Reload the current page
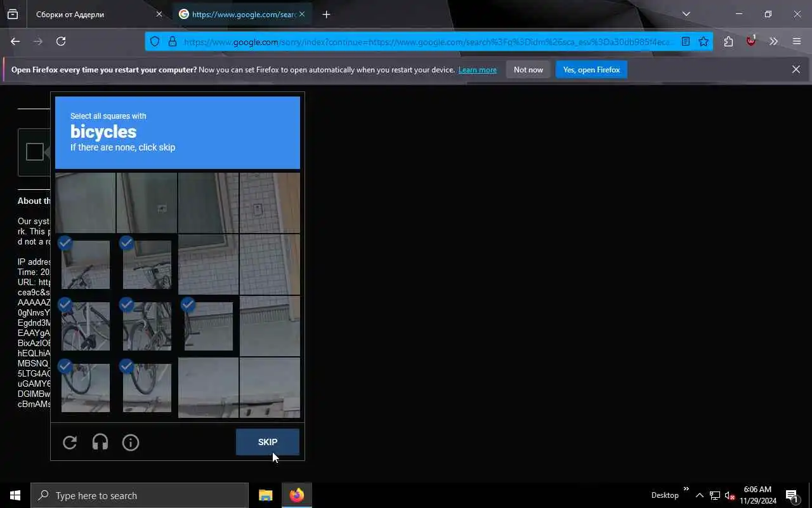The image size is (812, 508). click(x=61, y=41)
